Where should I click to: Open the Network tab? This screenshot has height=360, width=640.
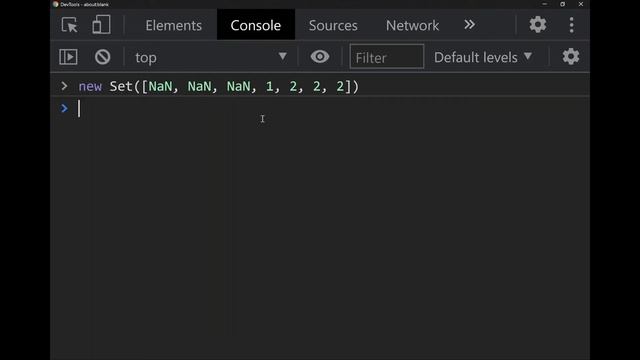coord(412,25)
